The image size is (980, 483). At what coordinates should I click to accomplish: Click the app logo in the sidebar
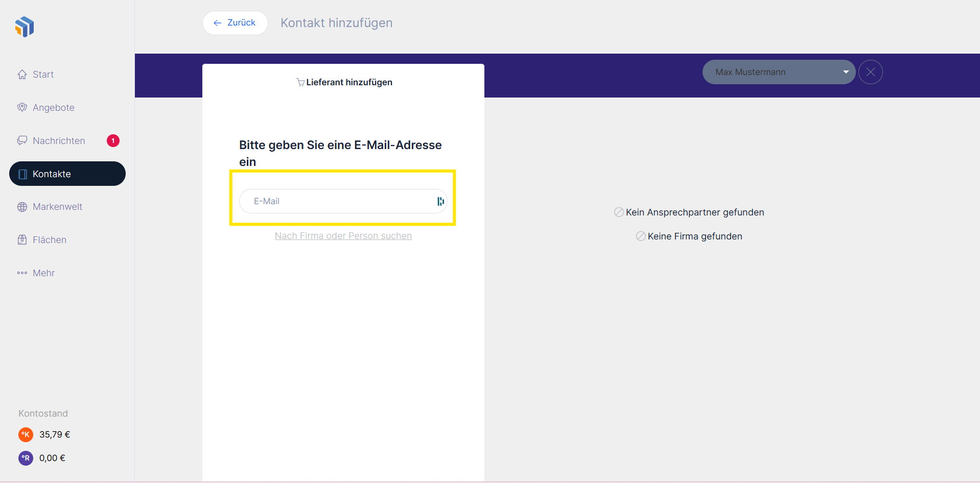click(x=25, y=27)
